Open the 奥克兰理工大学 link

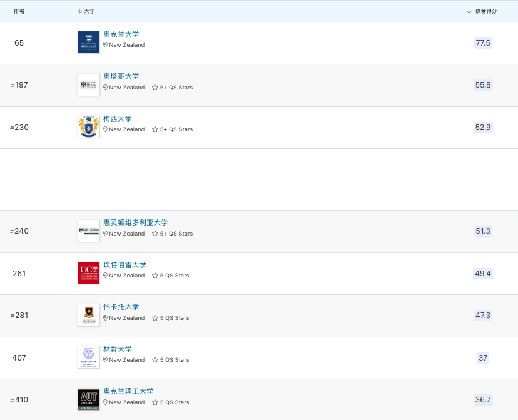[128, 391]
